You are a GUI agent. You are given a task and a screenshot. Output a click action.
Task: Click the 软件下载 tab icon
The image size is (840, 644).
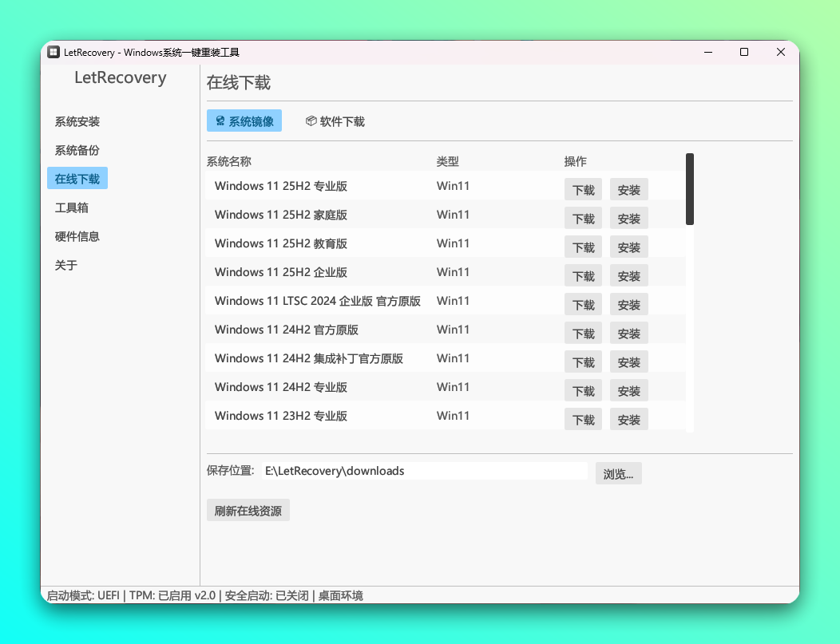311,121
